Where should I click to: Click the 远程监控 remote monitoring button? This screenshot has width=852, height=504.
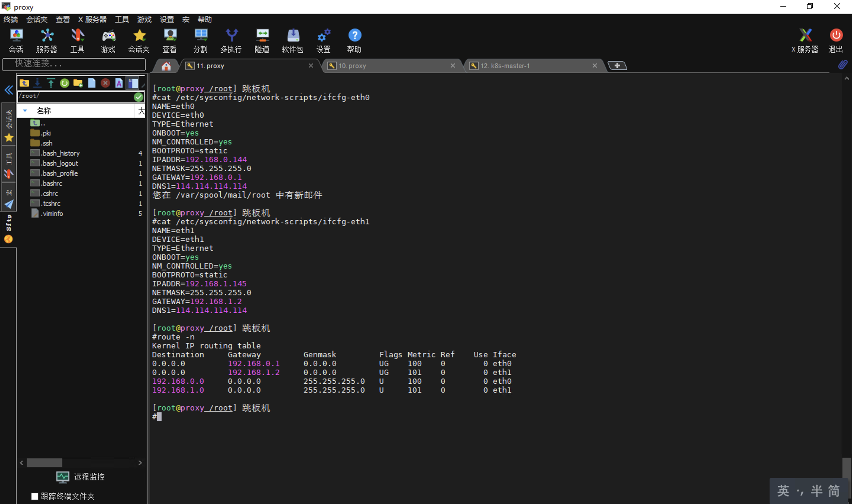click(x=80, y=477)
